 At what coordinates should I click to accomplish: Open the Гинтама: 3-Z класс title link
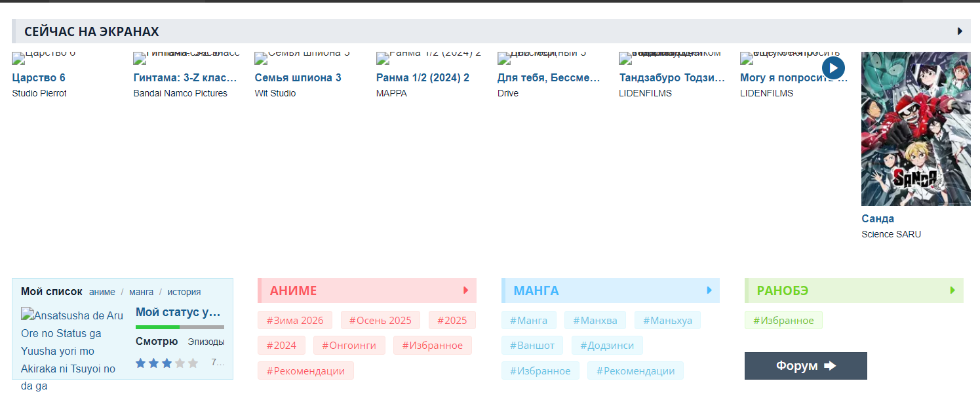185,78
